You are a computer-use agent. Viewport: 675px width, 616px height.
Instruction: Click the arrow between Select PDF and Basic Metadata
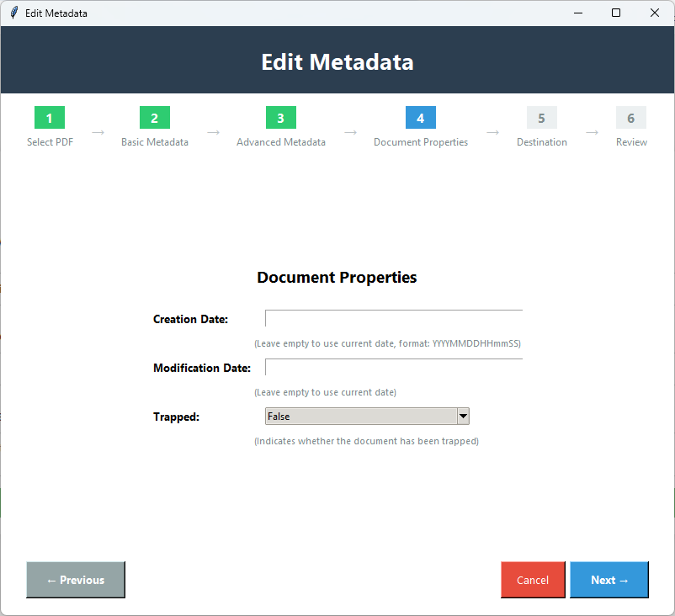pyautogui.click(x=98, y=131)
